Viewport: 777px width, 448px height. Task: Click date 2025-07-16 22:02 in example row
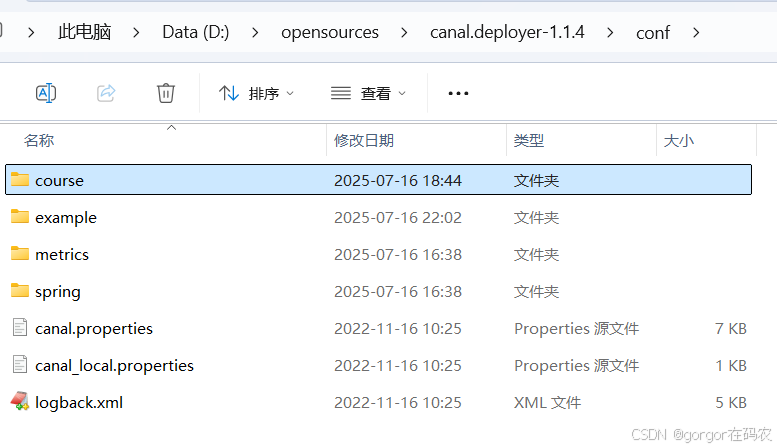[x=397, y=218]
